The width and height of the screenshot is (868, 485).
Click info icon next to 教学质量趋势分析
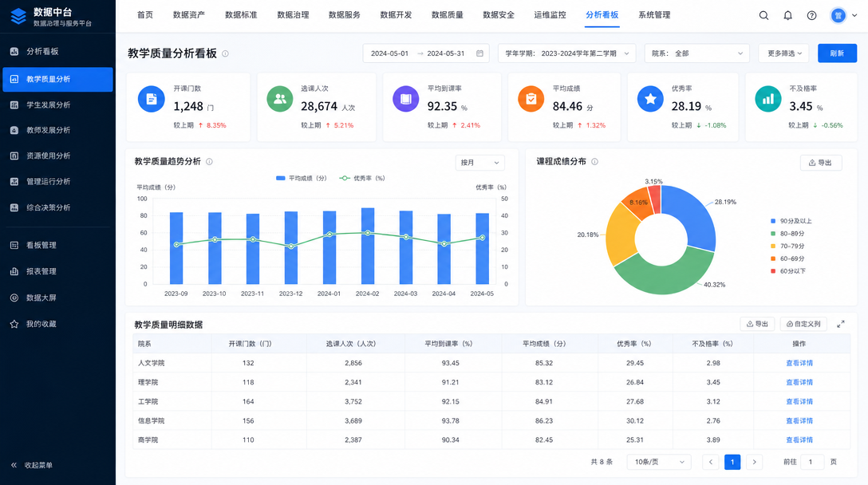[209, 162]
